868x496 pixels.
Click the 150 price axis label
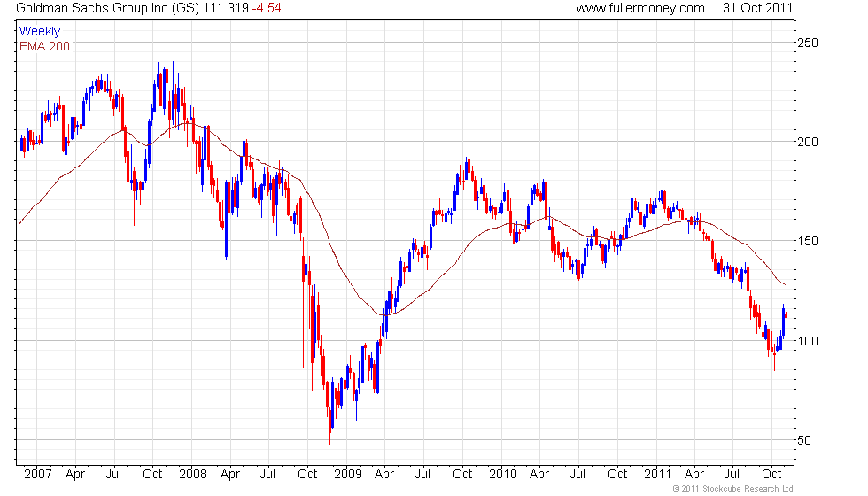point(808,241)
